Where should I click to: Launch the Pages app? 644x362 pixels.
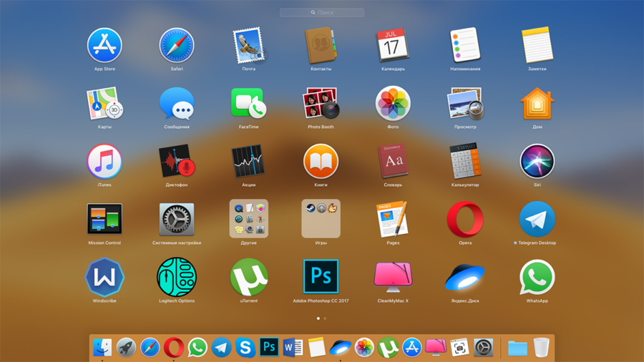[x=392, y=220]
